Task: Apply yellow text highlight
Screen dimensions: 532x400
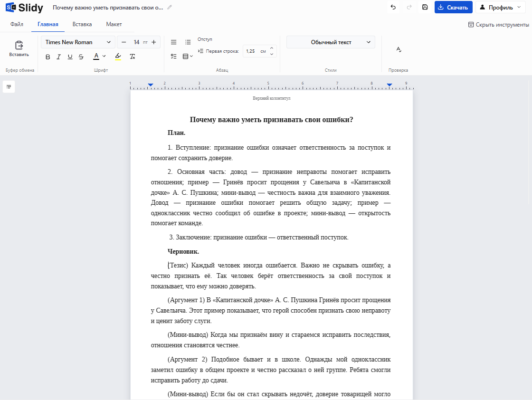Action: pyautogui.click(x=118, y=57)
